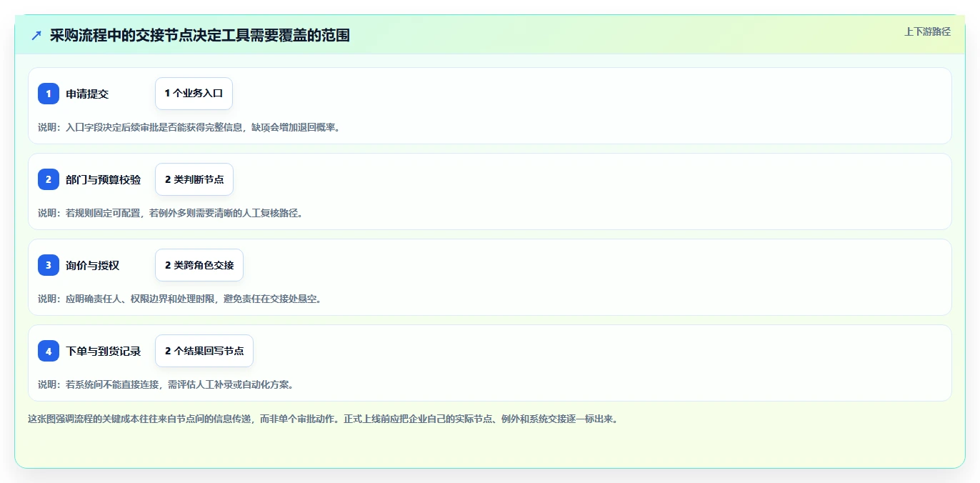Click step number badge 2

click(x=49, y=179)
